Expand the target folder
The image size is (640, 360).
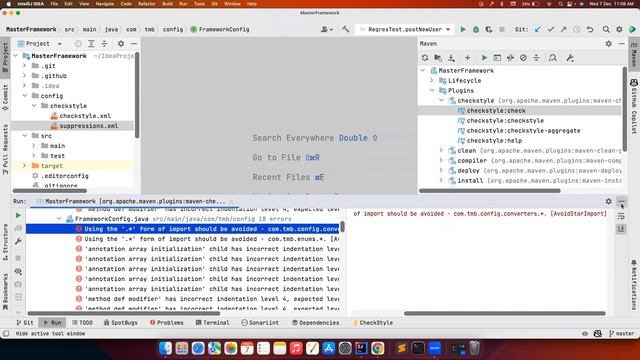click(x=24, y=166)
